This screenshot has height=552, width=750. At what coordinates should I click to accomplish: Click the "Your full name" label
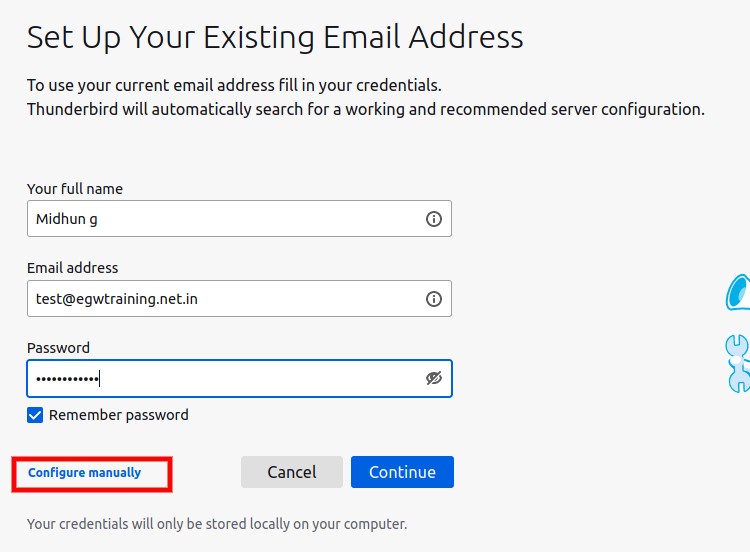[75, 189]
